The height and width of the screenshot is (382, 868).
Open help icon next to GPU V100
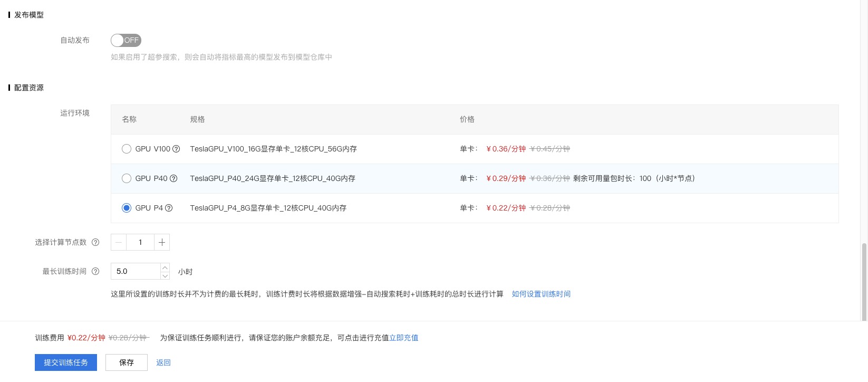pos(176,149)
